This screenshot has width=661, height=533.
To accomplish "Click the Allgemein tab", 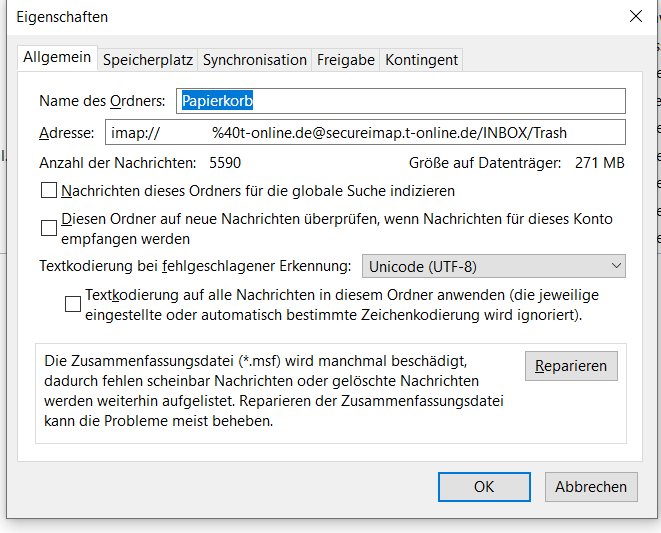I will (58, 59).
